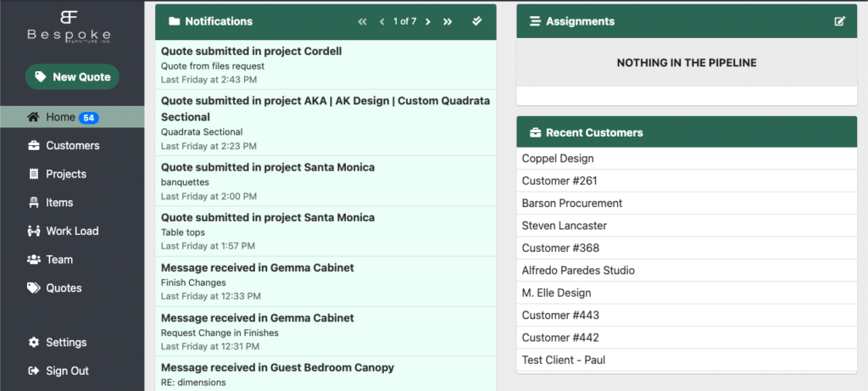Screen dimensions: 868x391
Task: Open recent customer Customer #261
Action: (687, 182)
